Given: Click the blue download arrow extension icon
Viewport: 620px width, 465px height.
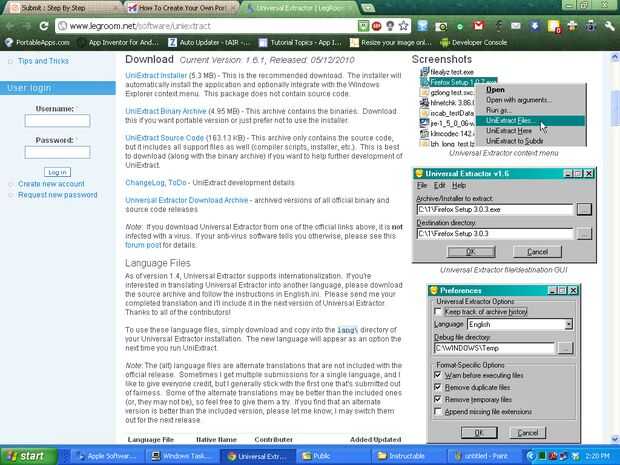Looking at the screenshot, I should pos(535,26).
